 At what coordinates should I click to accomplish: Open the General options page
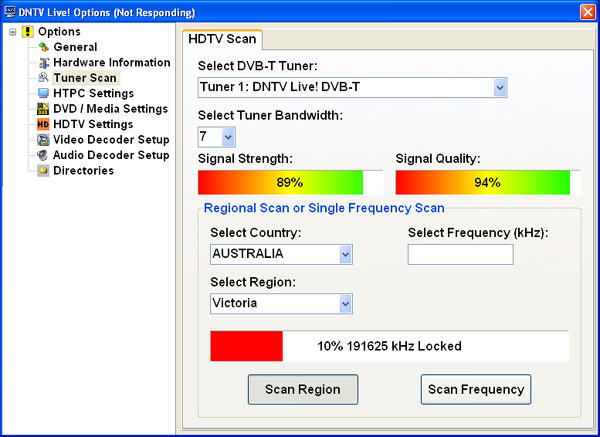click(x=75, y=47)
